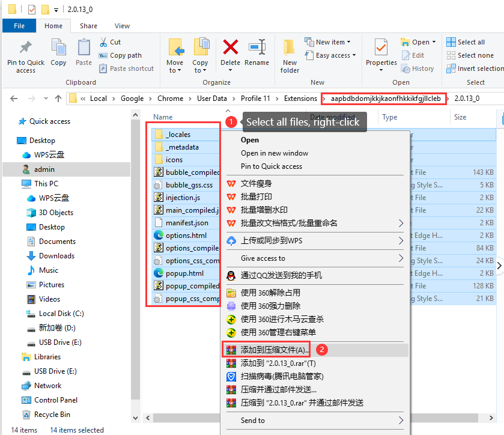504x435 pixels.
Task: Open recent locations dropdown arrow
Action: (x=46, y=99)
